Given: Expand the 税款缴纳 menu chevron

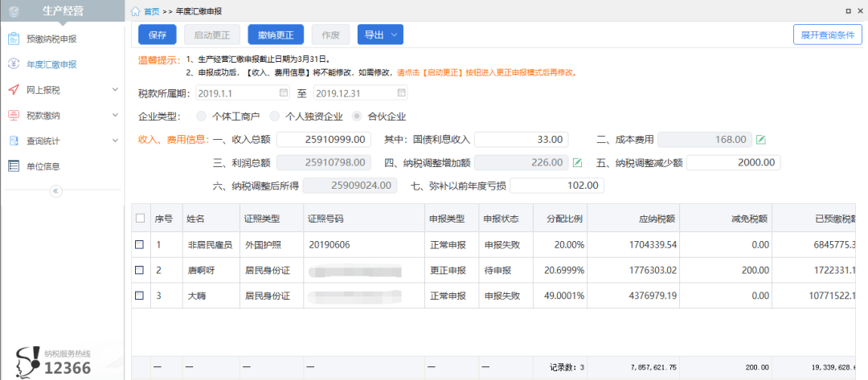Looking at the screenshot, I should click(115, 115).
